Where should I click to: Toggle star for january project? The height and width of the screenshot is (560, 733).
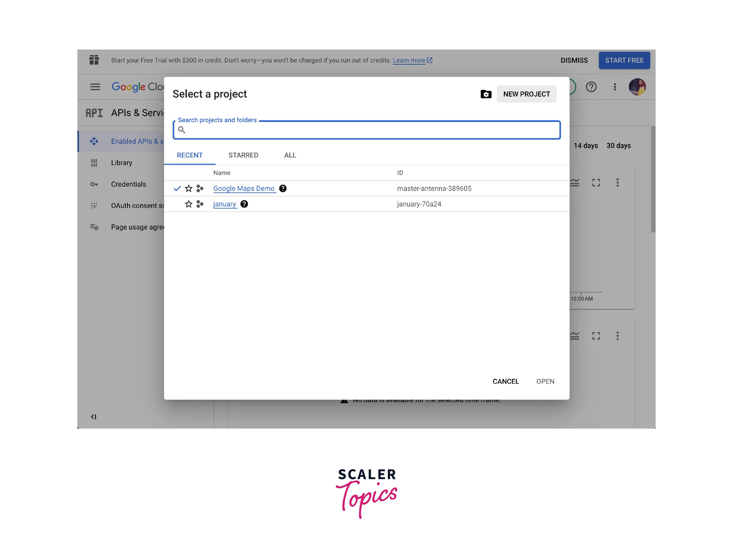pos(188,204)
